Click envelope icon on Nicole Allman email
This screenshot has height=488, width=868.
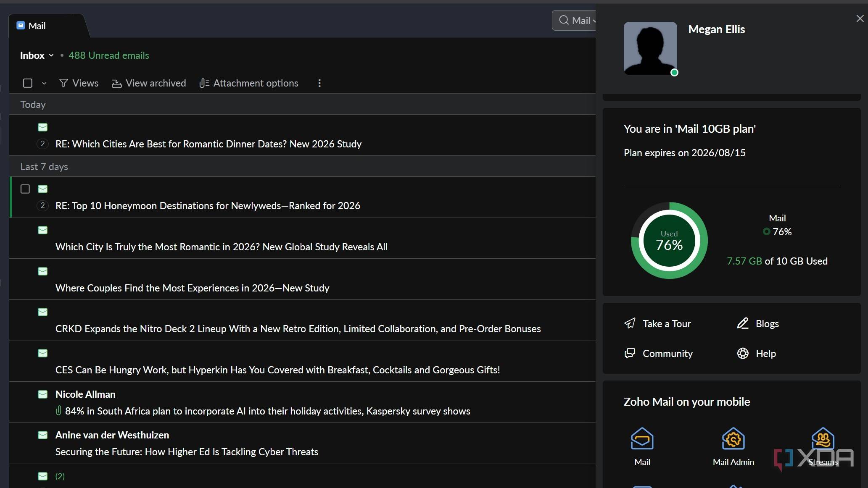[x=42, y=394]
